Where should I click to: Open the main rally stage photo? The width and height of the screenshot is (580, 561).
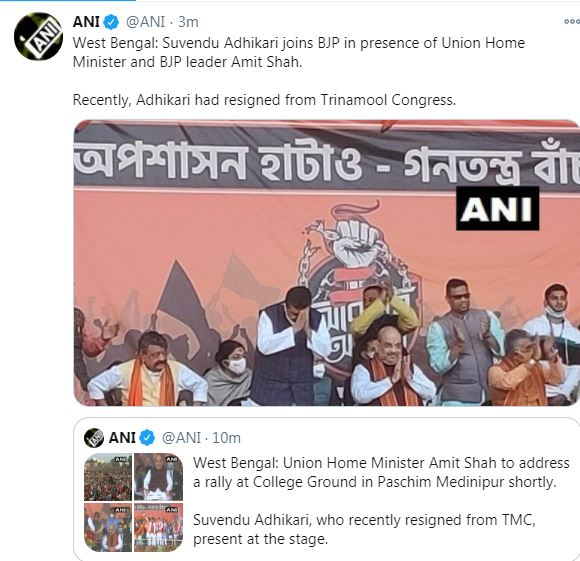[x=327, y=263]
